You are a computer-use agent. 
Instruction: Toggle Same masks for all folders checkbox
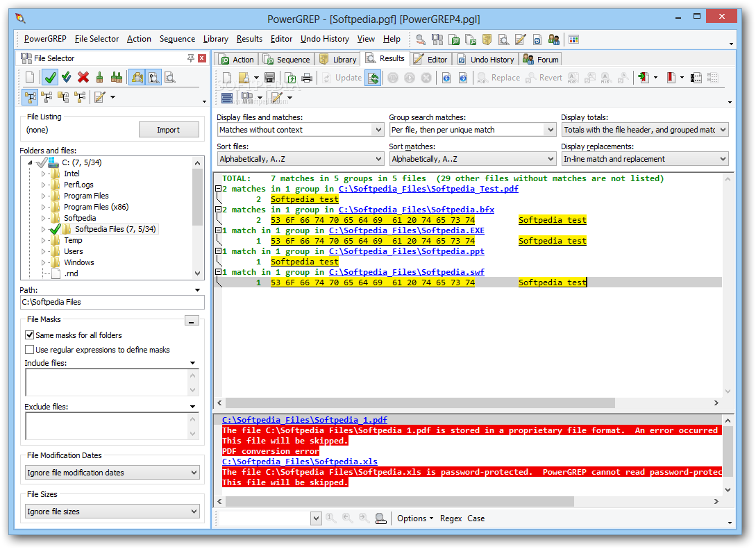(29, 335)
